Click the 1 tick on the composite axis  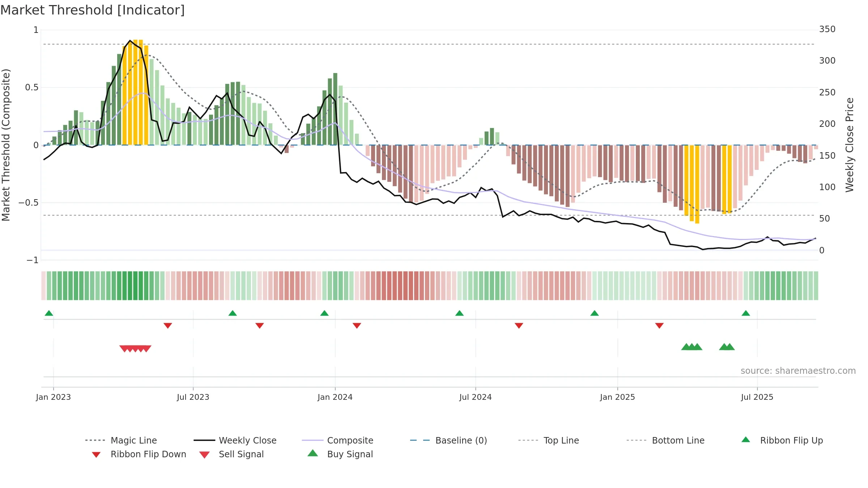pyautogui.click(x=36, y=30)
